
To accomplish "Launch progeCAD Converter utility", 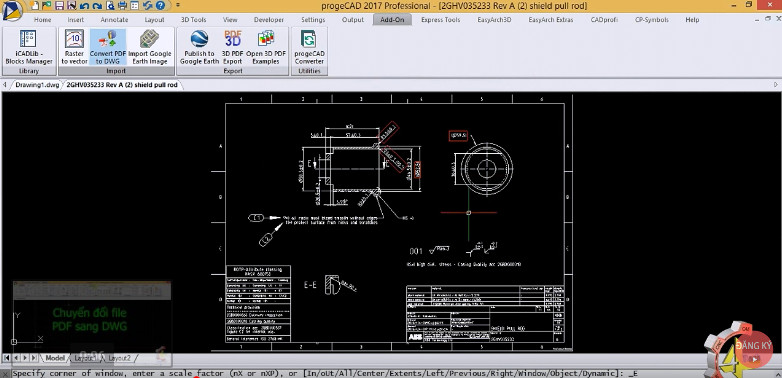I will (x=309, y=48).
